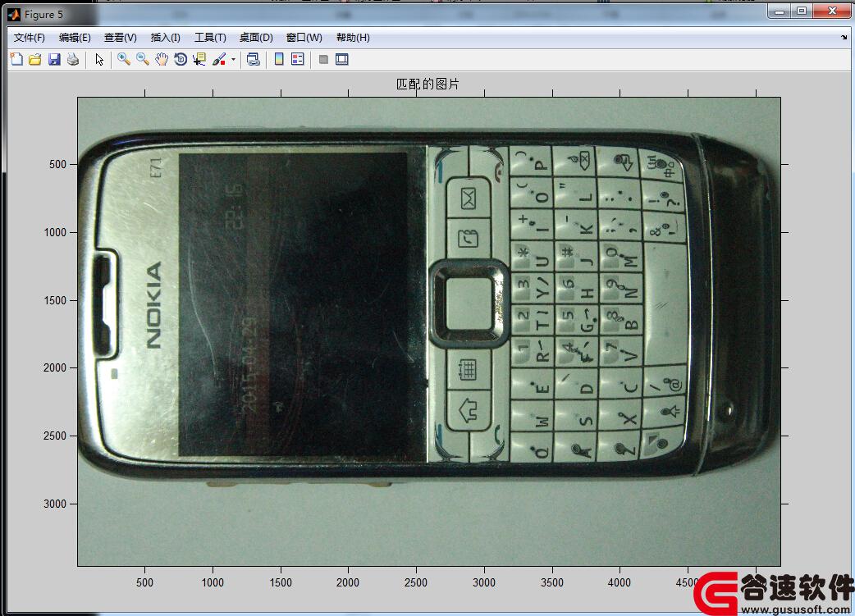The height and width of the screenshot is (616, 855).
Task: Open the 帮助(H) menu
Action: [353, 38]
